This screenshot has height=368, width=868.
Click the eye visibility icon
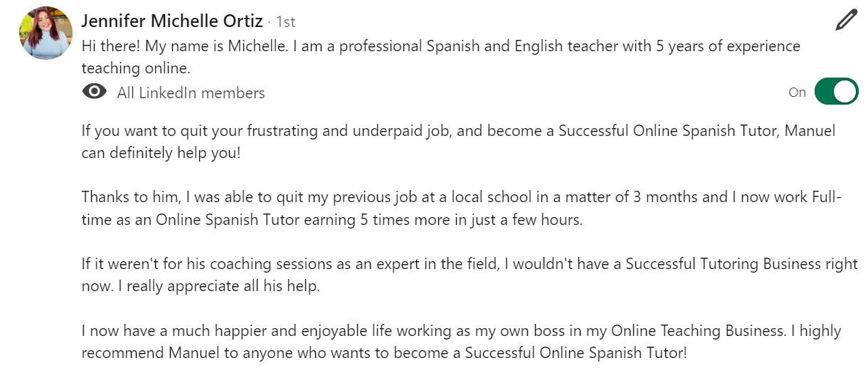pyautogui.click(x=94, y=92)
